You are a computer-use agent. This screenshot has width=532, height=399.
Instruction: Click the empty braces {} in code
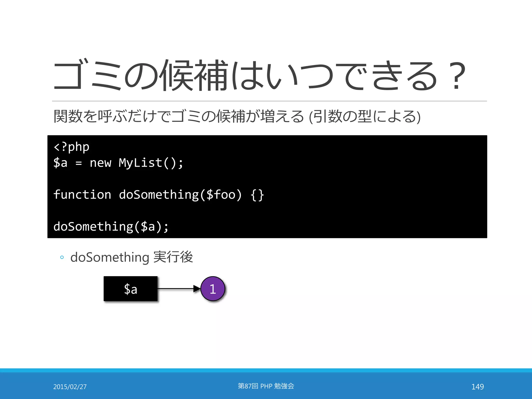[257, 195]
